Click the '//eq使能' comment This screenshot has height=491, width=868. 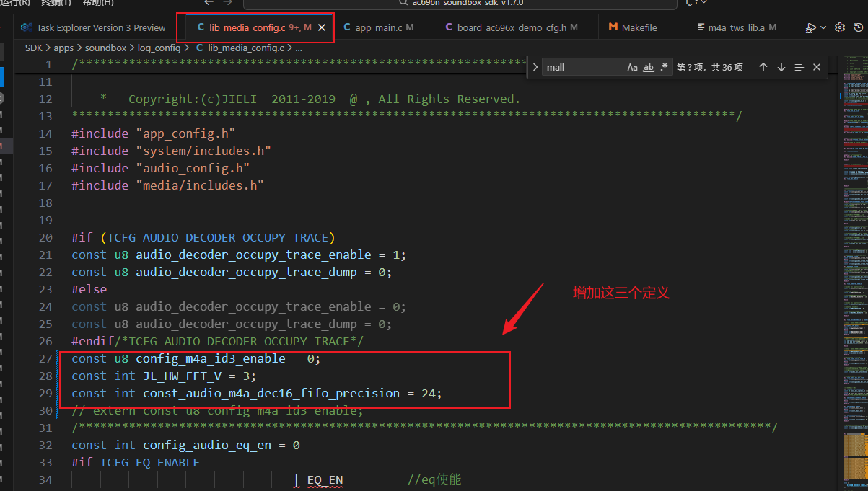[434, 479]
